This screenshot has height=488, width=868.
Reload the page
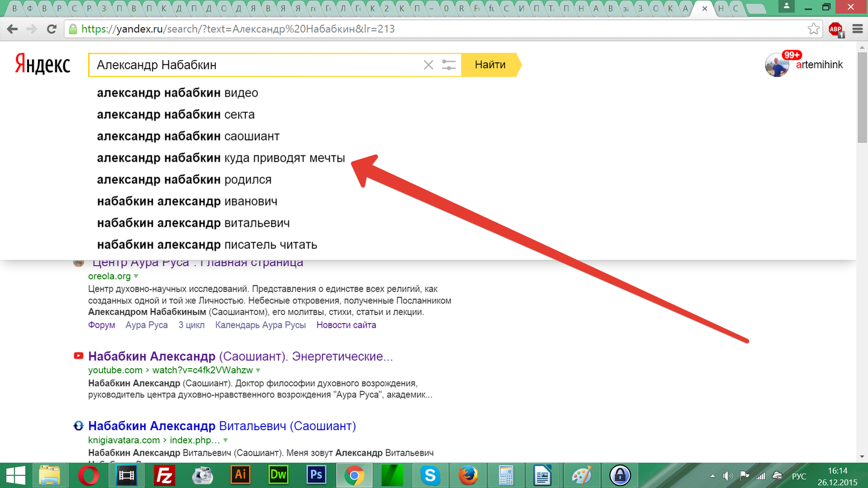coord(52,29)
